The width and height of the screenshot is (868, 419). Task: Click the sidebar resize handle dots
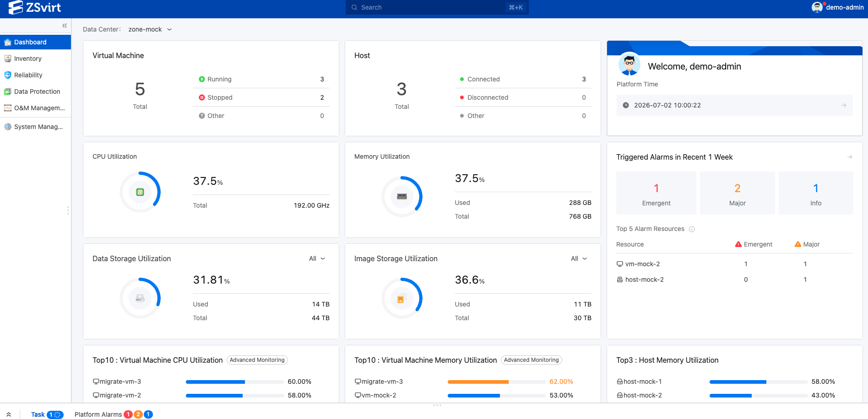tap(68, 210)
